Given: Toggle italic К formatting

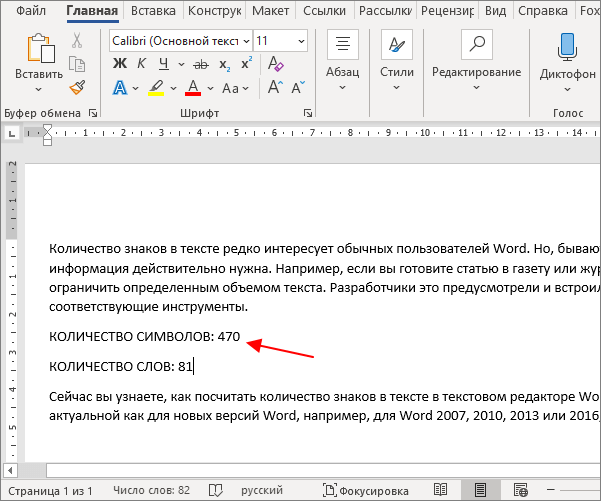Looking at the screenshot, I should tap(141, 64).
